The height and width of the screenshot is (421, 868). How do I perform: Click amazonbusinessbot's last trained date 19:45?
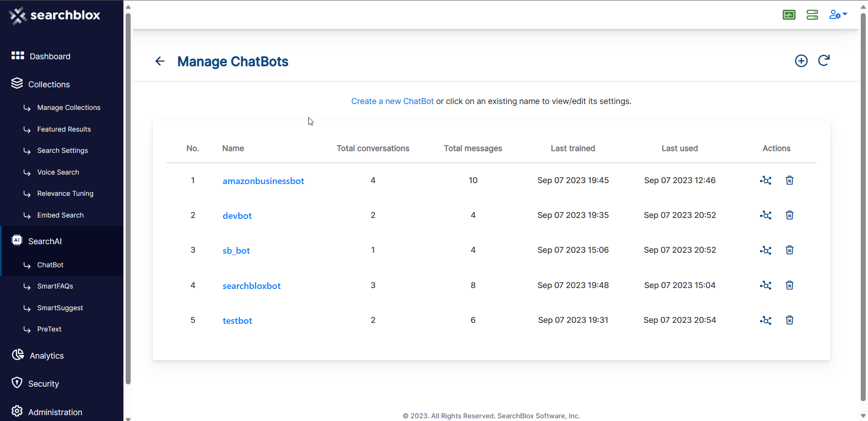tap(573, 180)
